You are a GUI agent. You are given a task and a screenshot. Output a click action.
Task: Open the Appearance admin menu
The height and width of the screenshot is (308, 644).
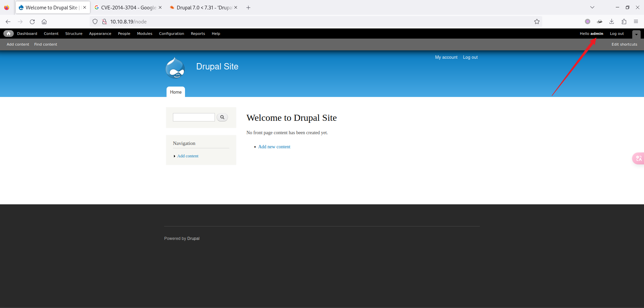[x=100, y=34]
